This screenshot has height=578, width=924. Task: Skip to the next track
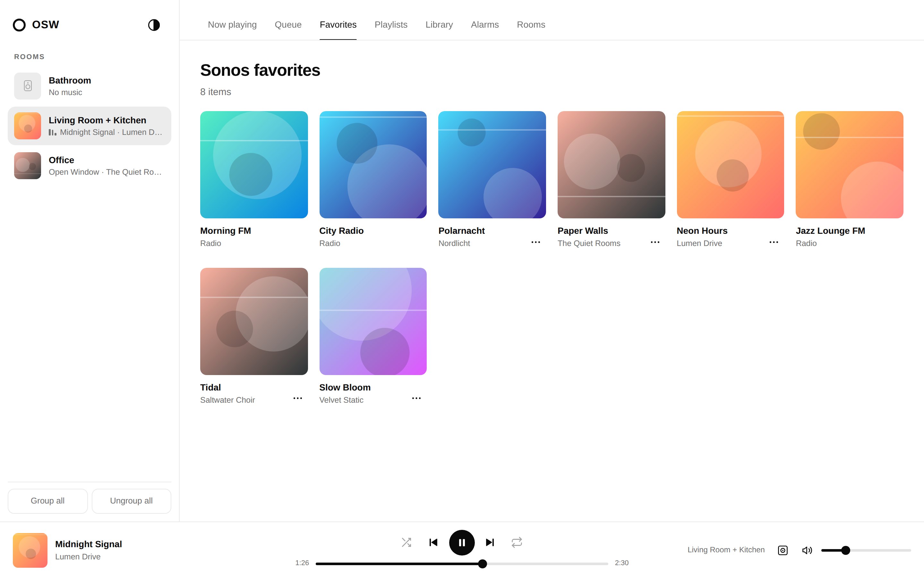tap(490, 542)
